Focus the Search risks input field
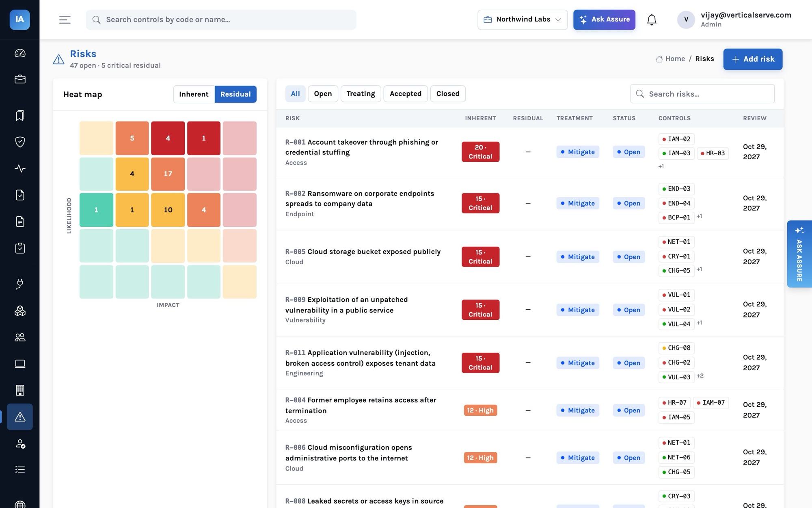 pos(702,94)
